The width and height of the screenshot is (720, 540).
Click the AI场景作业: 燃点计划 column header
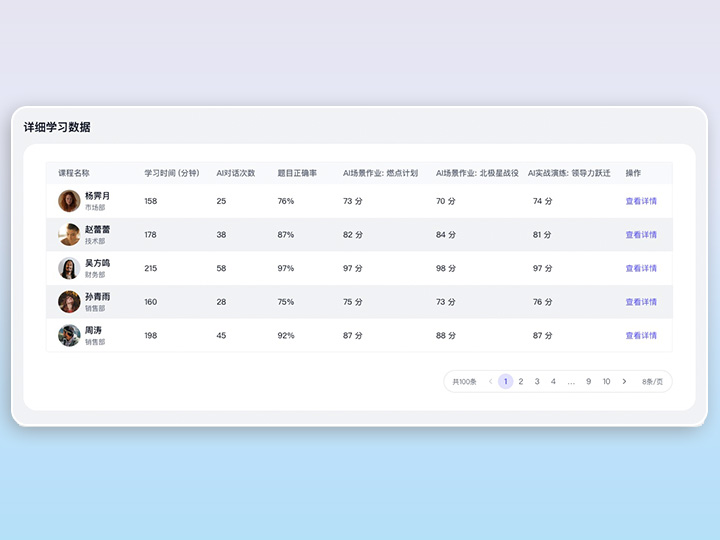(x=380, y=173)
